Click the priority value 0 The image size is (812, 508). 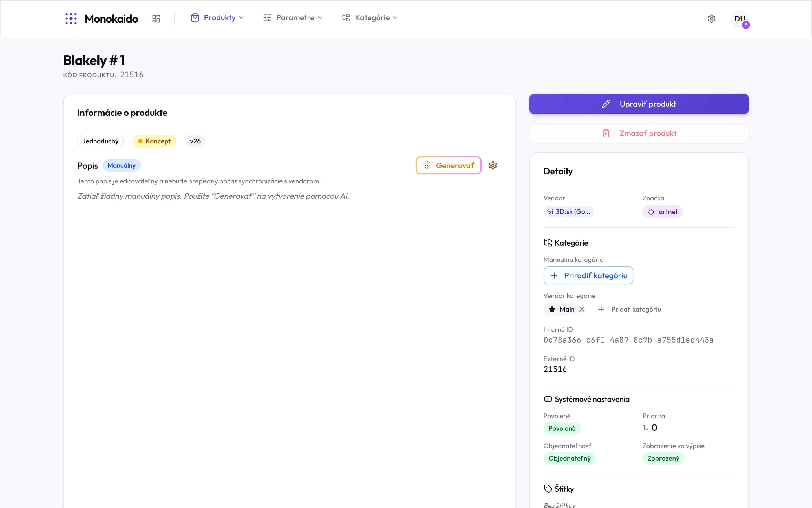coord(654,427)
